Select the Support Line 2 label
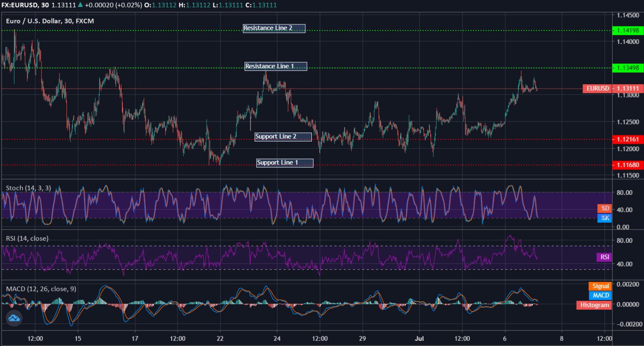Screen dimensions: 644x346 click(283, 136)
